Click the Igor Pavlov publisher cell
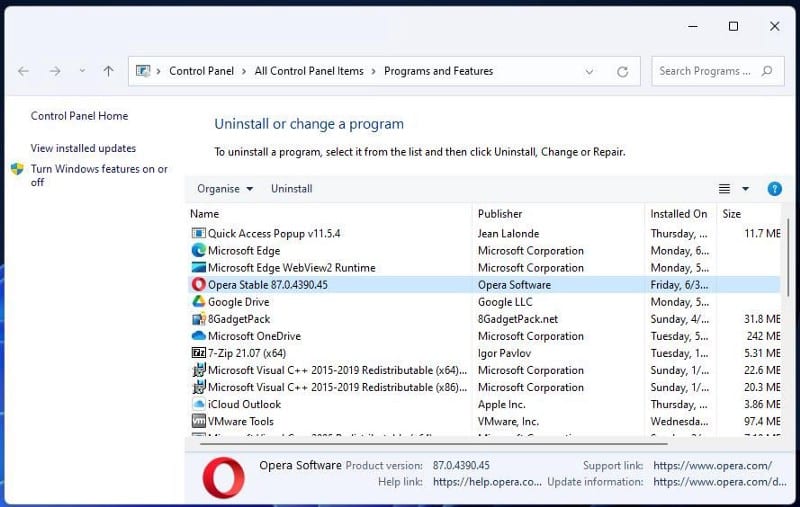 click(504, 353)
